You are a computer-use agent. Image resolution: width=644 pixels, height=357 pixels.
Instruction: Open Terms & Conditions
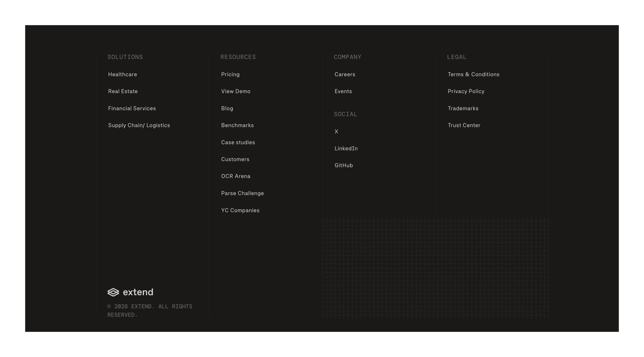point(474,74)
